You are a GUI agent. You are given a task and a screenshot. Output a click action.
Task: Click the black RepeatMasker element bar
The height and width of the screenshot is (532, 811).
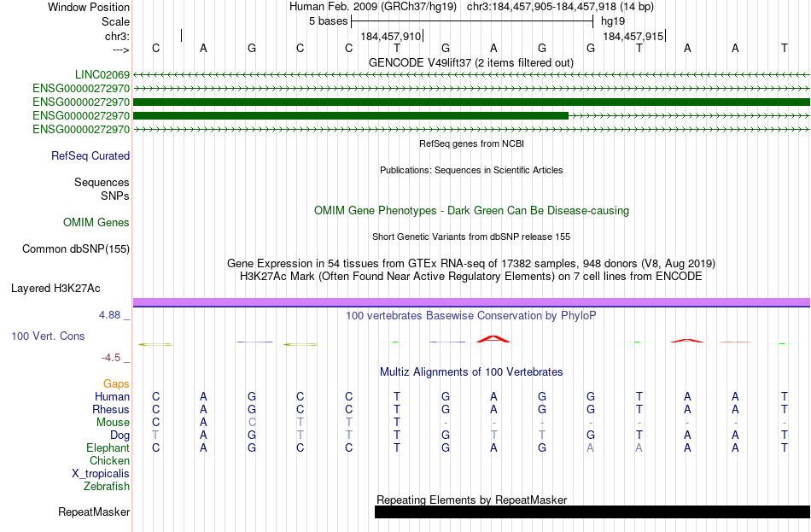click(592, 512)
